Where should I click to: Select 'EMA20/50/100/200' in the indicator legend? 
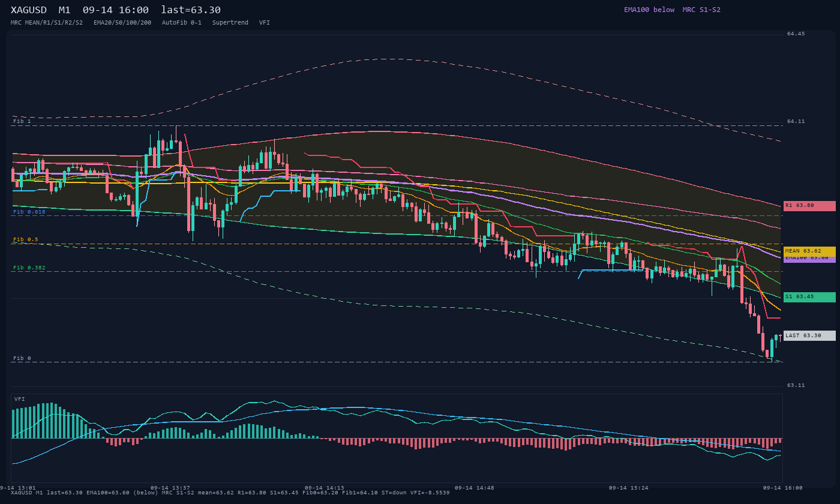click(x=122, y=23)
